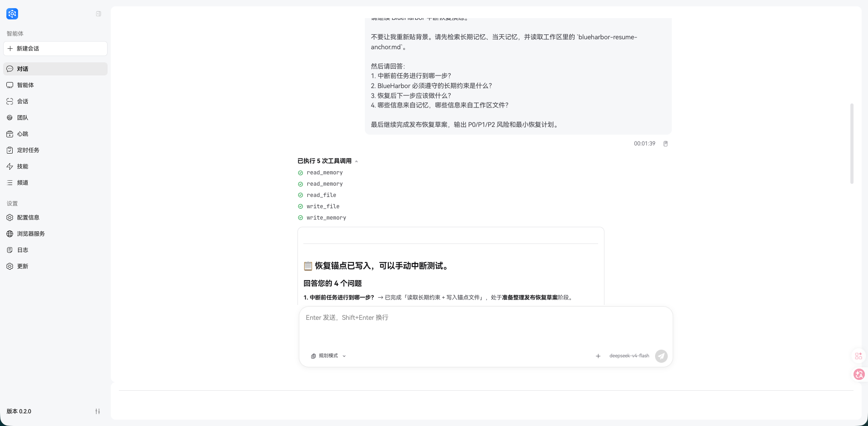Click the pink floating translate icon
Image resolution: width=868 pixels, height=426 pixels.
tap(859, 374)
